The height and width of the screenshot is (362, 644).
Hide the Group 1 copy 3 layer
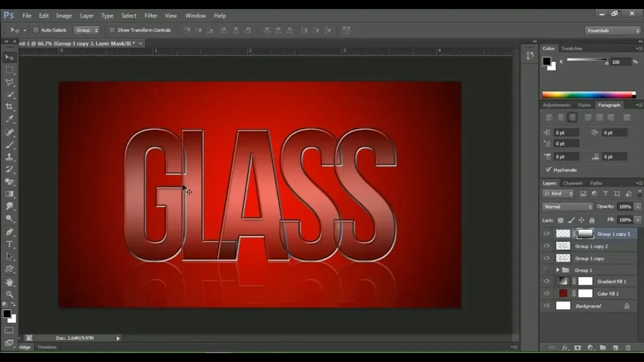pos(547,234)
